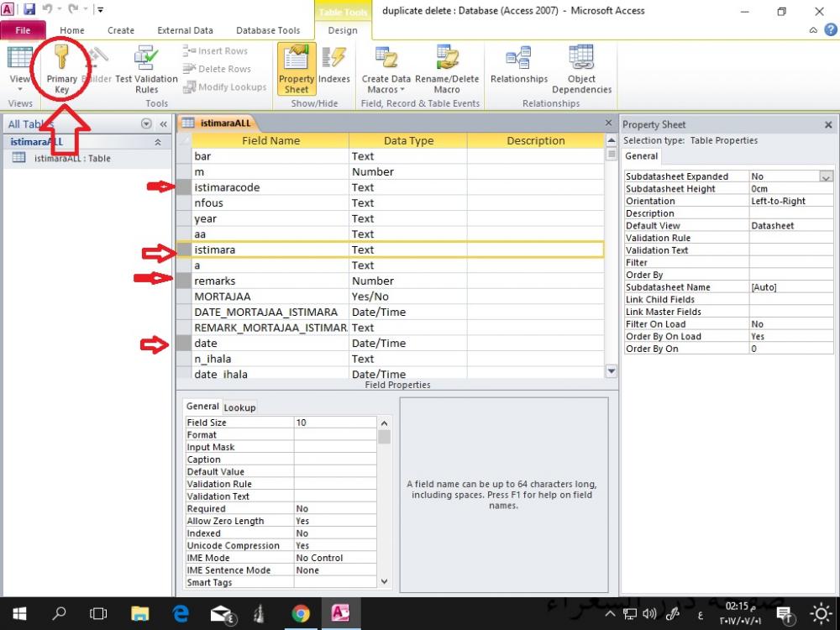Minimize the ribbon with the caret icon
Viewport: 840px width, 630px height.
pyautogui.click(x=813, y=30)
